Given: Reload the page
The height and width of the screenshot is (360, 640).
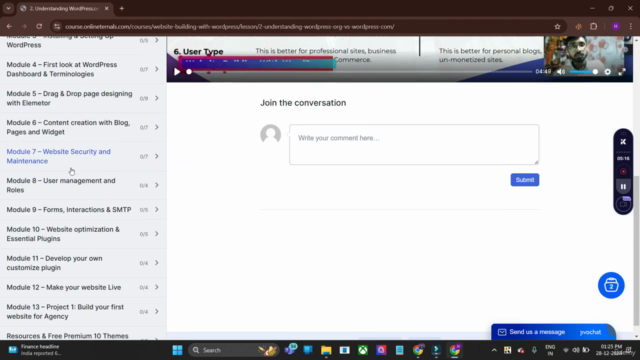Looking at the screenshot, I should point(39,27).
